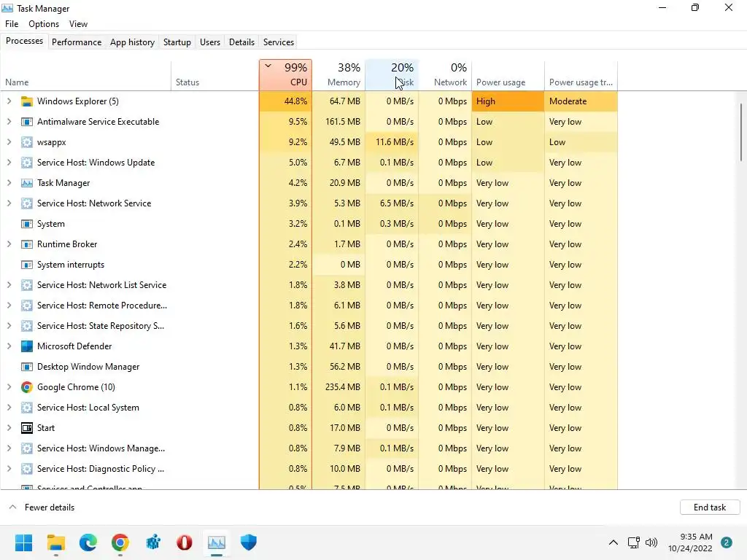Select the Service Host: Remote Procedure row
The height and width of the screenshot is (560, 747).
(x=309, y=306)
